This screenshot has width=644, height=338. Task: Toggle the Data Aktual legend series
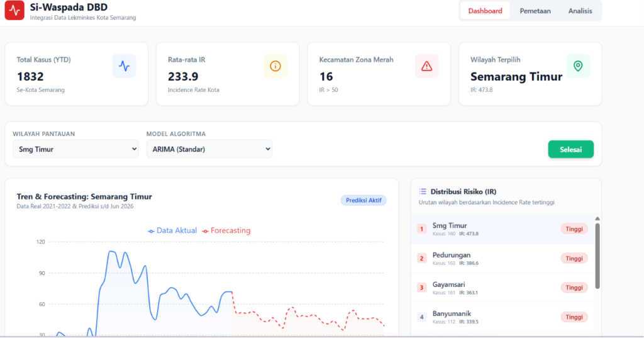tap(172, 230)
